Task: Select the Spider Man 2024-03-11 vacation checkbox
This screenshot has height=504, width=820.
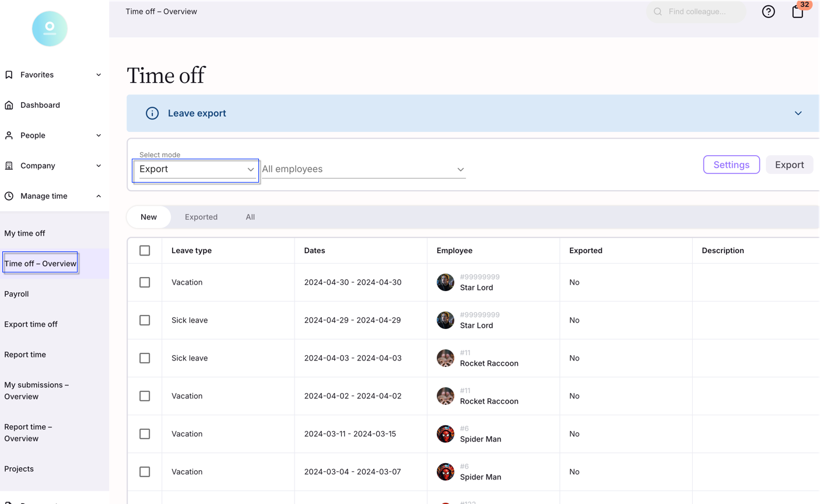Action: [145, 434]
